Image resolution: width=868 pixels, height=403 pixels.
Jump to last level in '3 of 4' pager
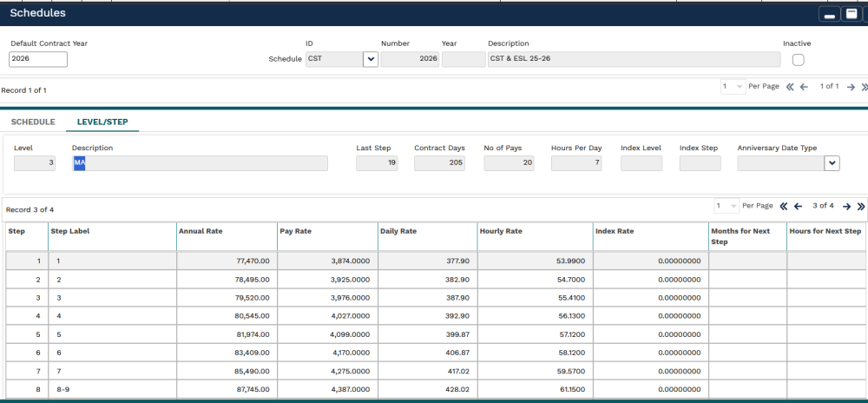(x=860, y=206)
